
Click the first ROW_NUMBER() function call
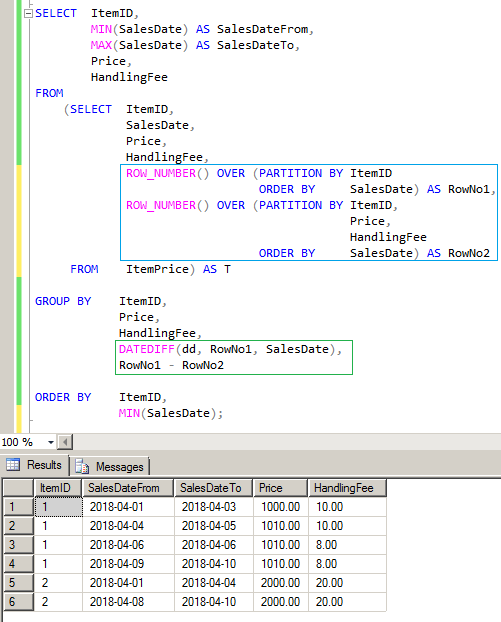point(167,173)
